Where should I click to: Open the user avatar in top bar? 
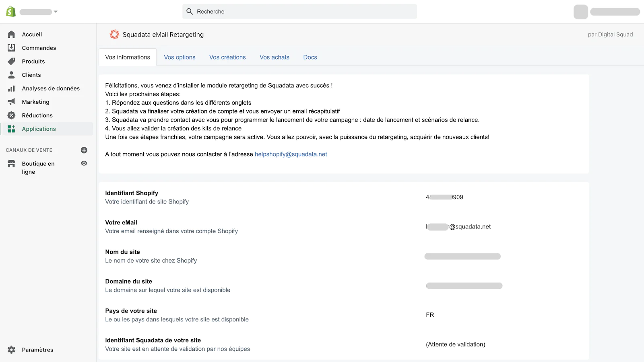coord(581,12)
